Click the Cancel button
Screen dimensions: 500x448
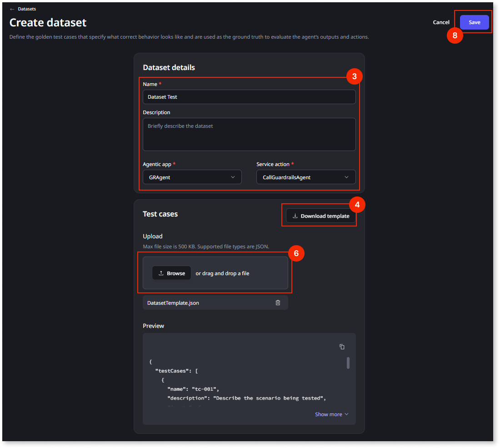pos(441,22)
